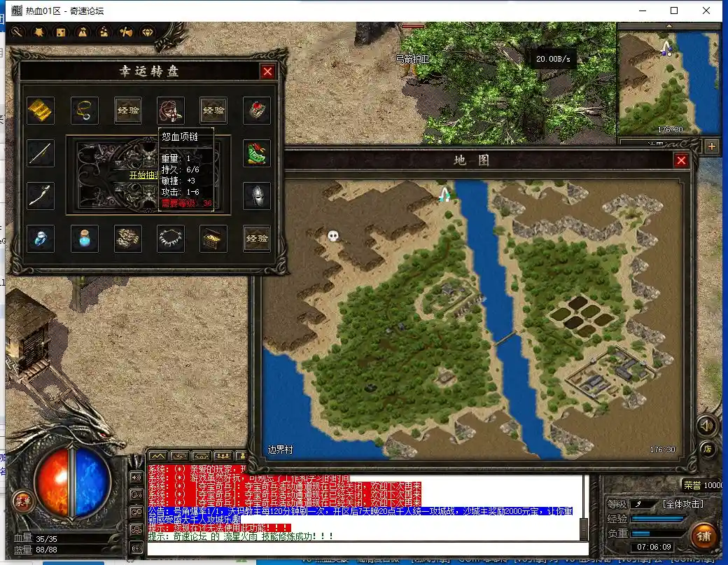The height and width of the screenshot is (565, 728).
Task: Click the 边界村 map name label
Action: tap(280, 449)
